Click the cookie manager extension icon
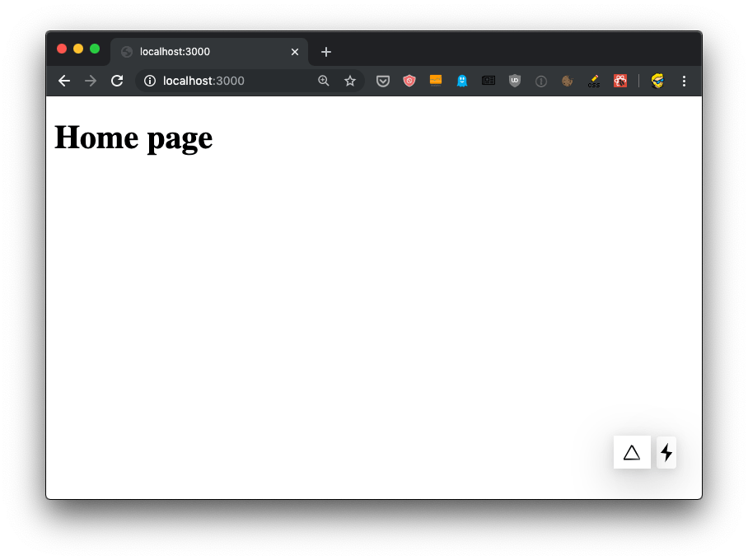Viewport: 748px width, 560px height. pyautogui.click(x=567, y=81)
